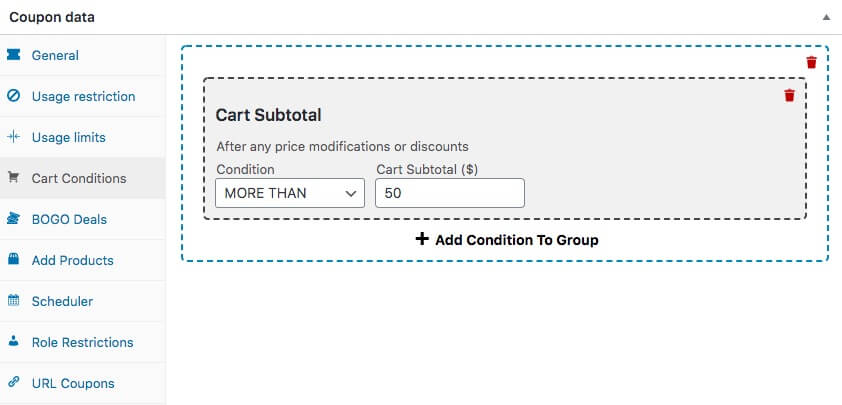Click the Usage restriction ban icon
Viewport: 842px width, 405px height.
coord(14,96)
